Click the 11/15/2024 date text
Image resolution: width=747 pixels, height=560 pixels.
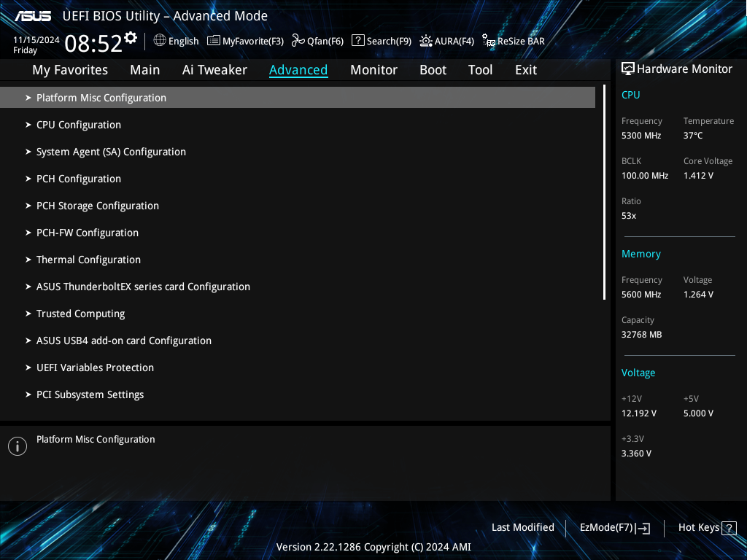[36, 40]
